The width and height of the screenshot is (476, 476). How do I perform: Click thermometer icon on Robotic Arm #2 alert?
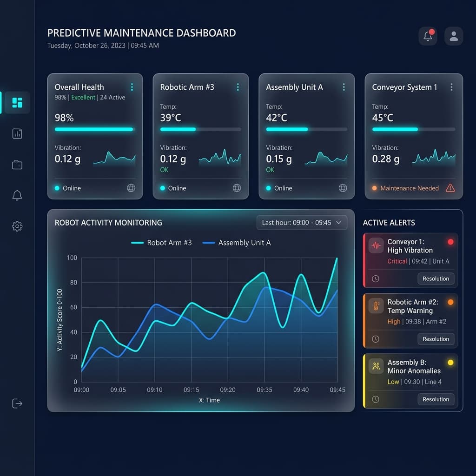tap(376, 306)
